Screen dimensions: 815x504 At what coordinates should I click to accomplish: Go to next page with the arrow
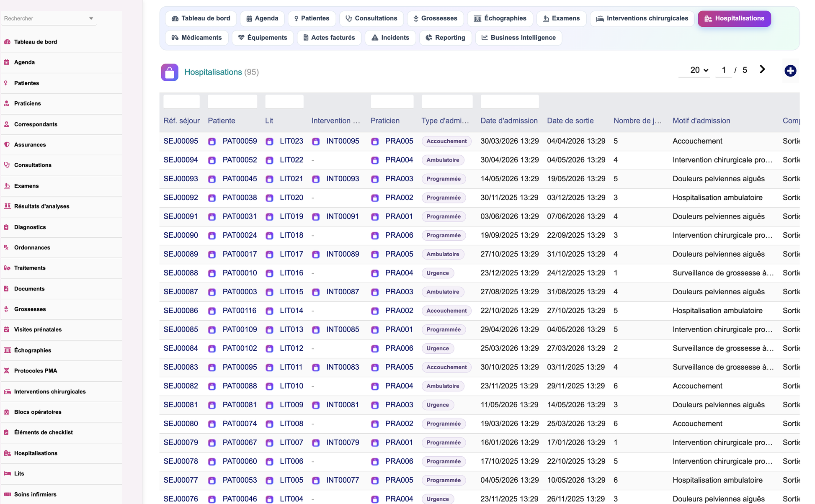[762, 69]
